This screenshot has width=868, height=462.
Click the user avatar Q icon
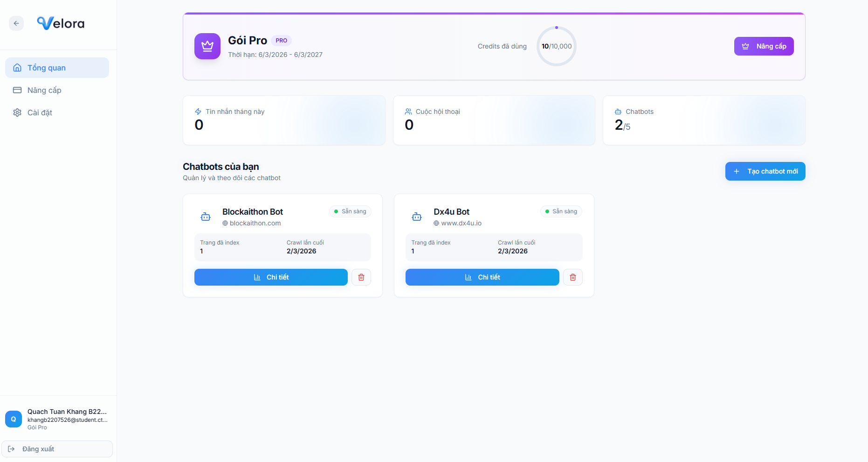tap(14, 419)
